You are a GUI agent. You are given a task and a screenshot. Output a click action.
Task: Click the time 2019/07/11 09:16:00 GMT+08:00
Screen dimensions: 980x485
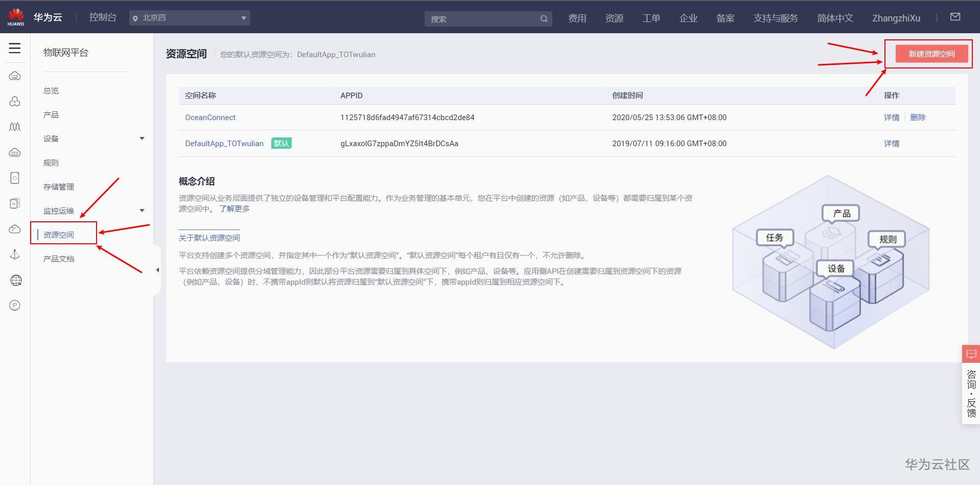669,144
